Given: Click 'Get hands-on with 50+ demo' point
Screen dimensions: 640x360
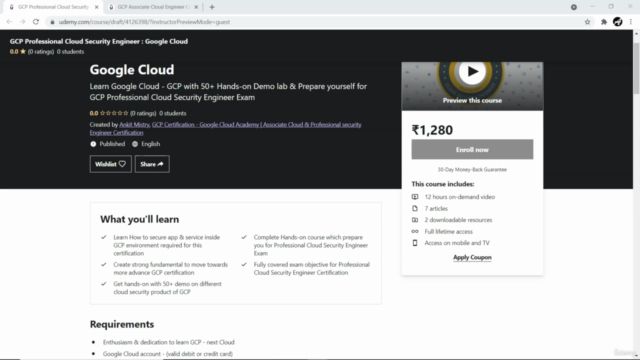Looking at the screenshot, I should tap(167, 288).
